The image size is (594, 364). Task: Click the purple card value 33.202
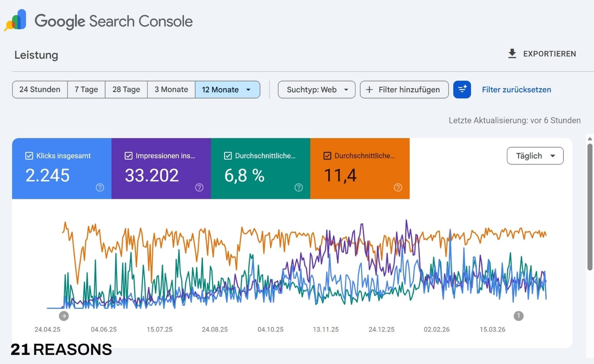152,175
